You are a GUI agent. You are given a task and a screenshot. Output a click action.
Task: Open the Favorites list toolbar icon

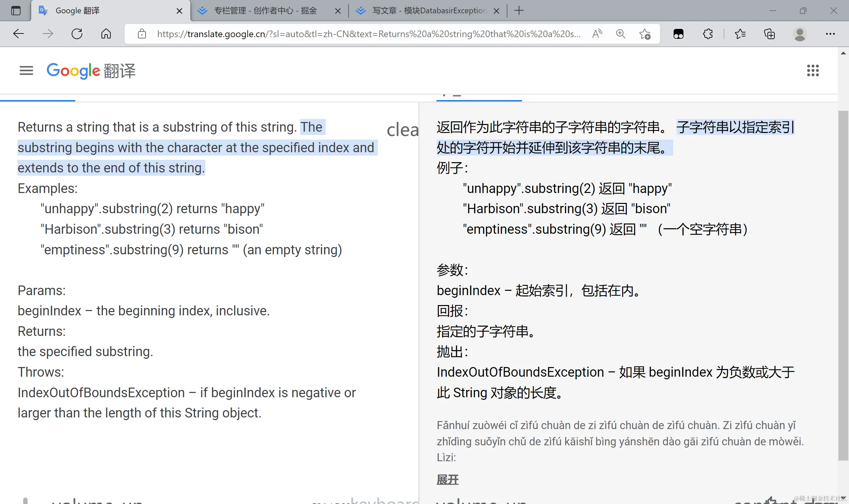pyautogui.click(x=740, y=34)
